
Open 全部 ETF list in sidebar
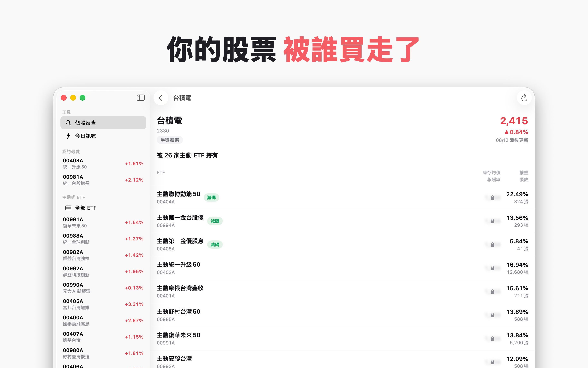(x=103, y=208)
